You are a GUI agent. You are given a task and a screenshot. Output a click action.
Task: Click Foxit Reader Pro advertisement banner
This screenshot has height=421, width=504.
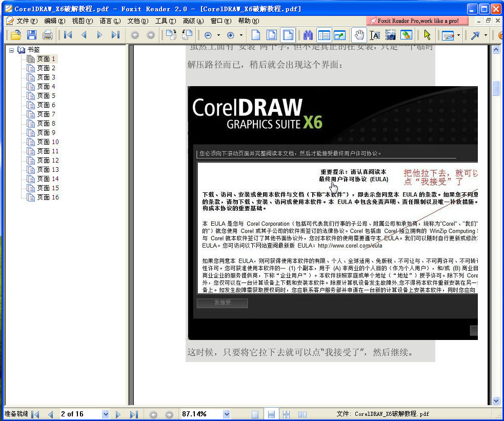pos(417,21)
